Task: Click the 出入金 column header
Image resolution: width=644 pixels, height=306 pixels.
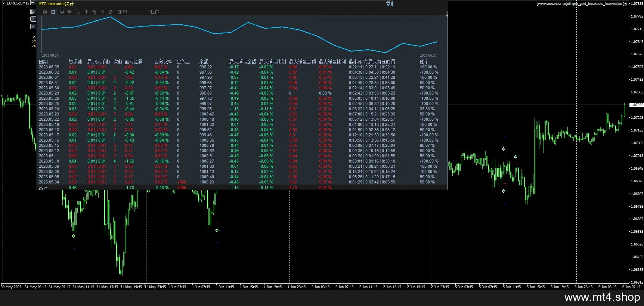Action: (x=184, y=62)
